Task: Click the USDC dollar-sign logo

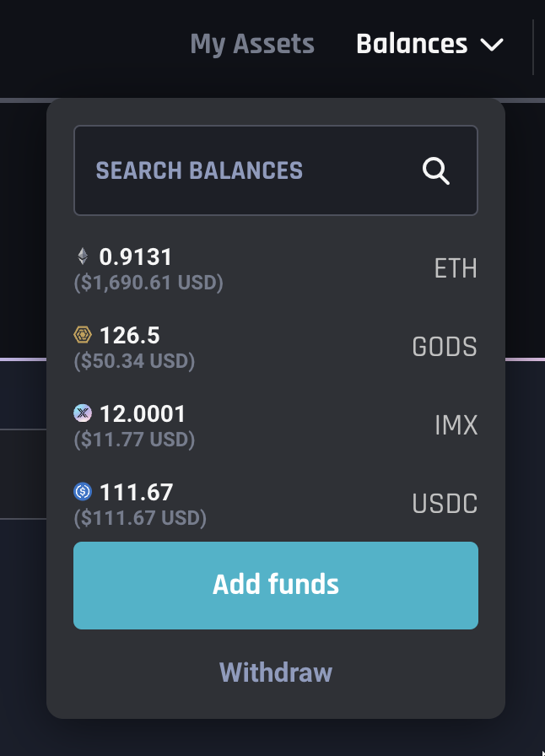Action: [82, 492]
